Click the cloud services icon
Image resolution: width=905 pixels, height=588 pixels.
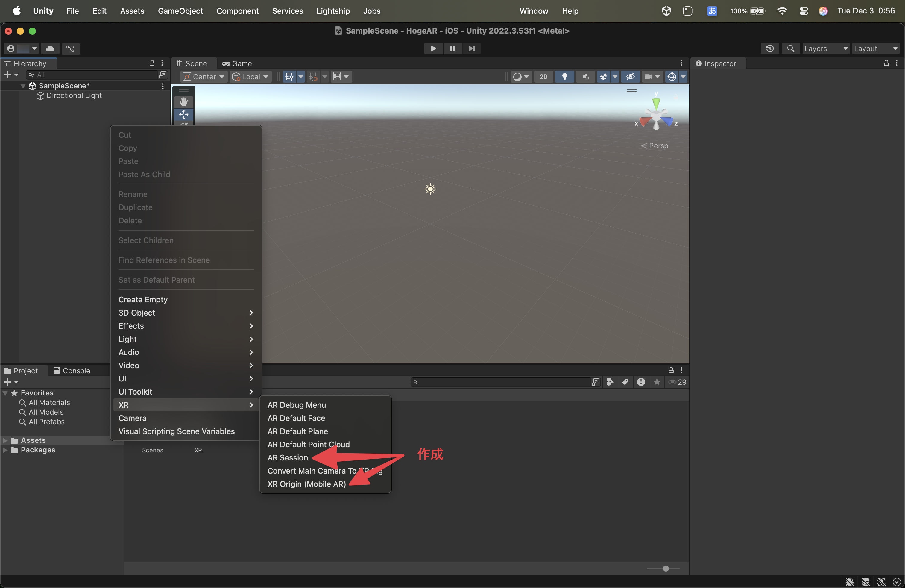(50, 48)
